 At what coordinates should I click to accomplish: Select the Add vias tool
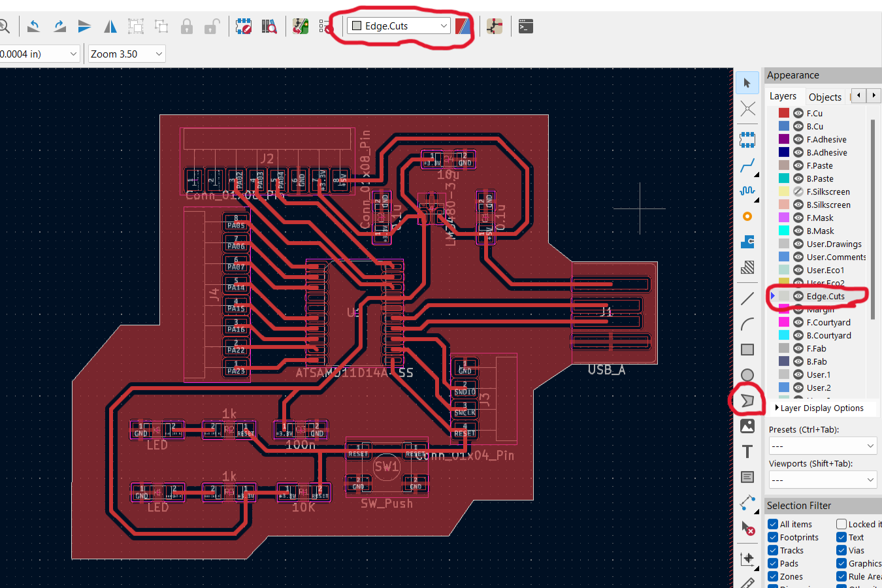[x=747, y=216]
